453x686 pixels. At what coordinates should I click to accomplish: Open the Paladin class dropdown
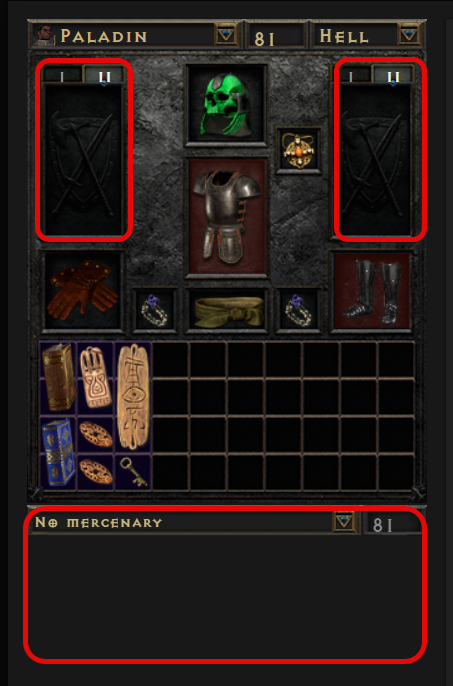[x=226, y=34]
